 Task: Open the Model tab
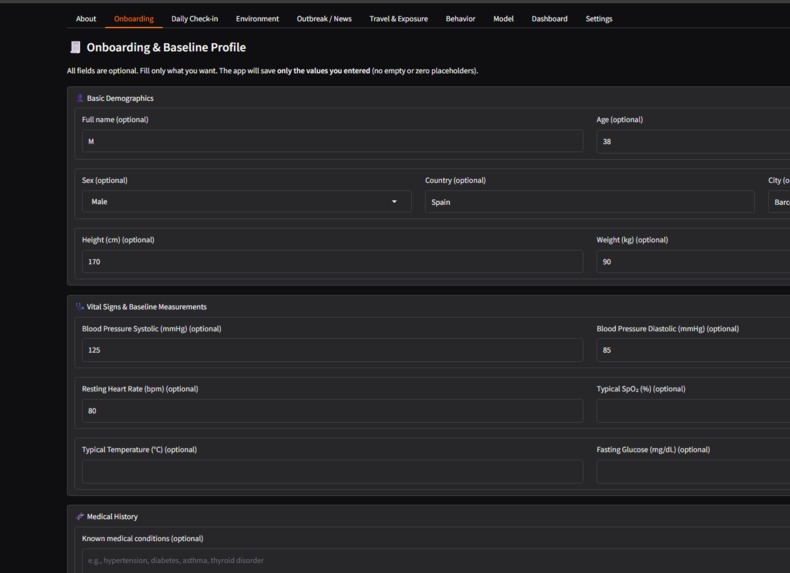point(503,19)
